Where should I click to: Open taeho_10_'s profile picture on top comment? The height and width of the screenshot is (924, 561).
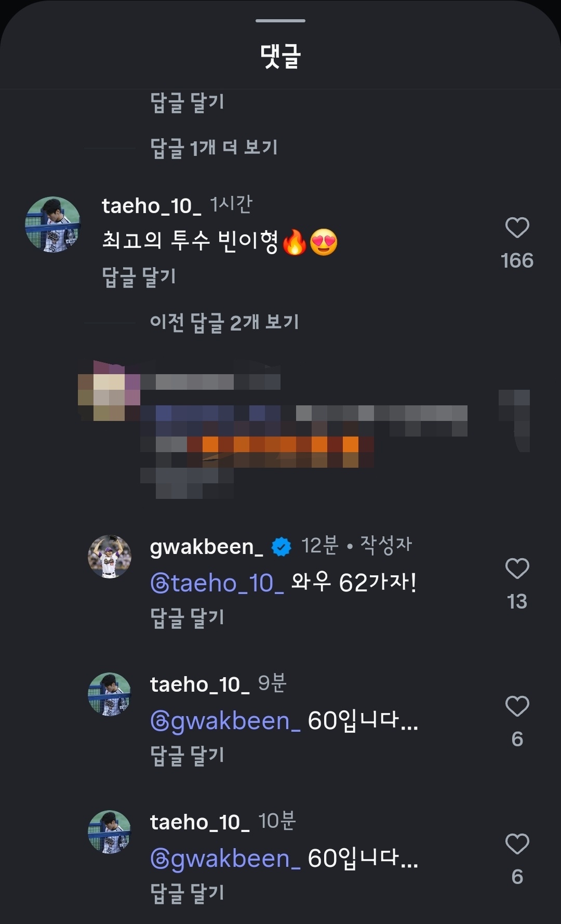coord(52,225)
